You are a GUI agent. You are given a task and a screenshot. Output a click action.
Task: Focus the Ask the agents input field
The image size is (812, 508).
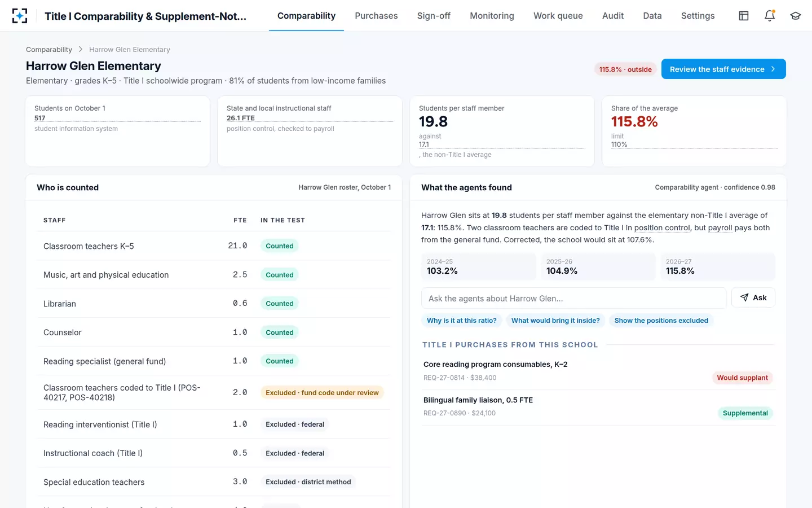tap(574, 298)
